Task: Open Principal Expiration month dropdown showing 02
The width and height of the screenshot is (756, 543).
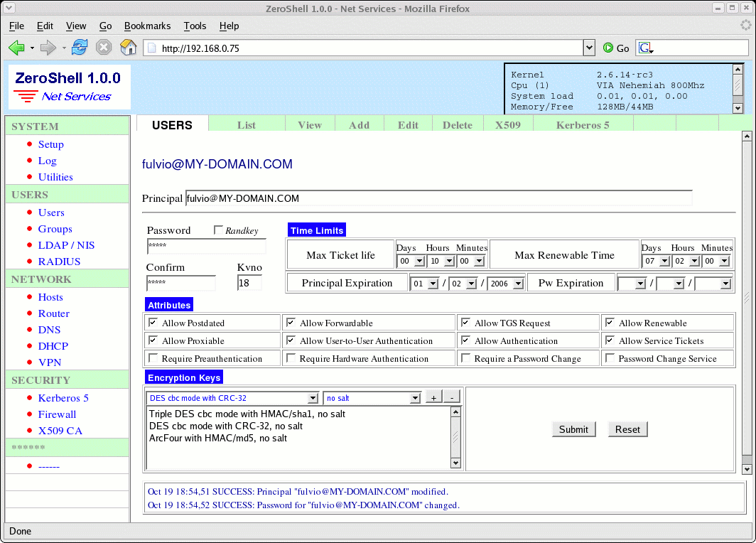Action: coord(463,284)
